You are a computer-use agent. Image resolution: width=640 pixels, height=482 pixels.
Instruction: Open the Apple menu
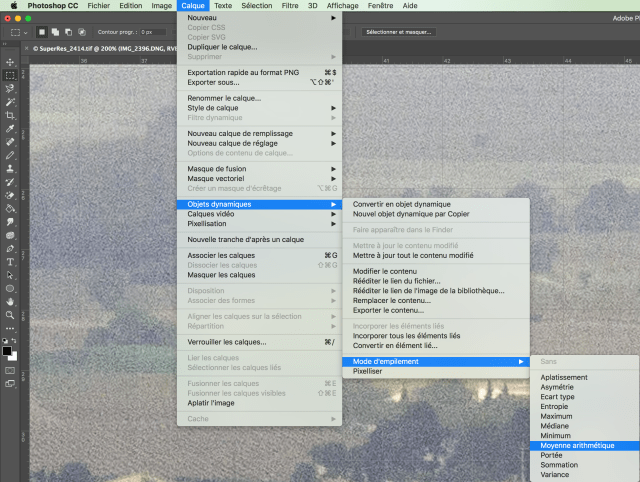tap(13, 6)
